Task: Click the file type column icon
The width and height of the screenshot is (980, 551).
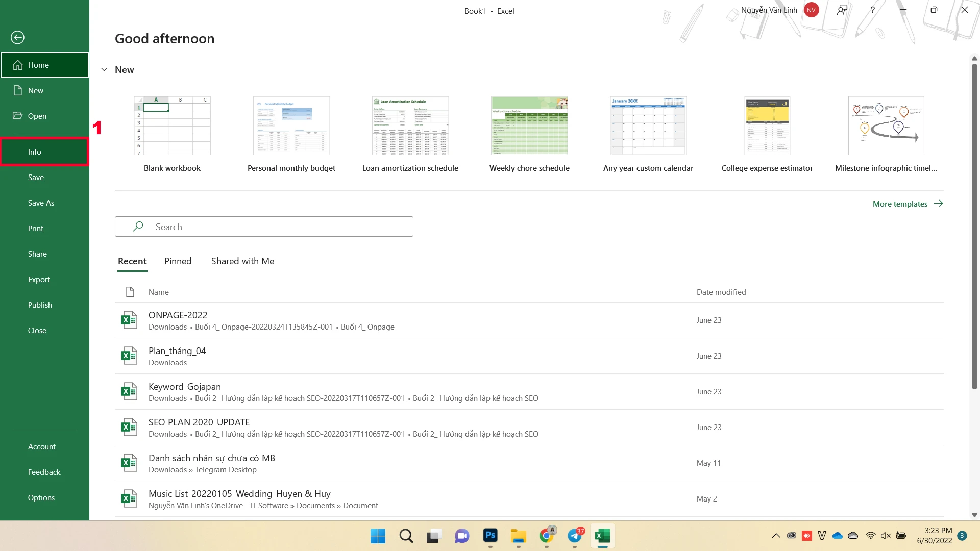Action: (x=130, y=292)
